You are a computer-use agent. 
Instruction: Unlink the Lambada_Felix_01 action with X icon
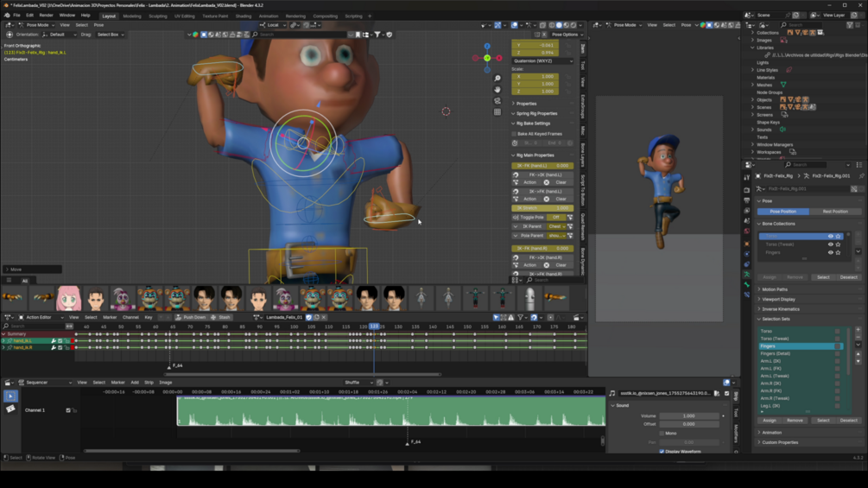tap(324, 317)
